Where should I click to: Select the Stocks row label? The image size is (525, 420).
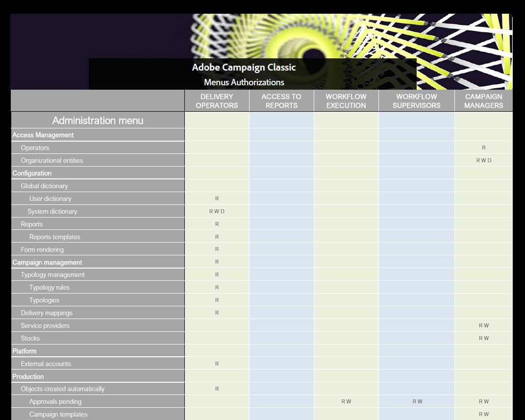pyautogui.click(x=30, y=338)
